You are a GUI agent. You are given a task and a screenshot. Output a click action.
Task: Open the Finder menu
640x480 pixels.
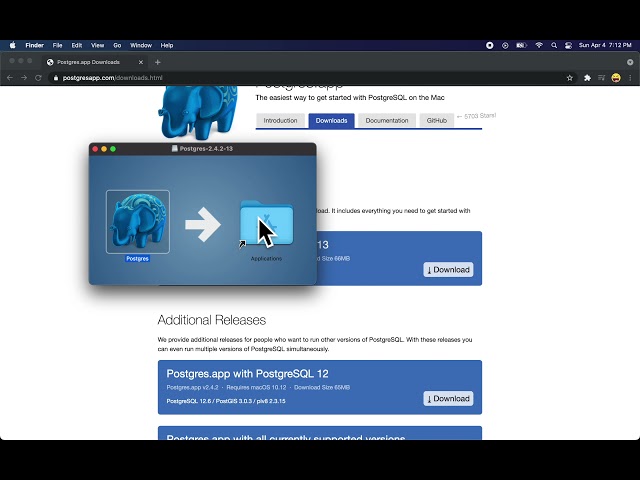click(34, 45)
